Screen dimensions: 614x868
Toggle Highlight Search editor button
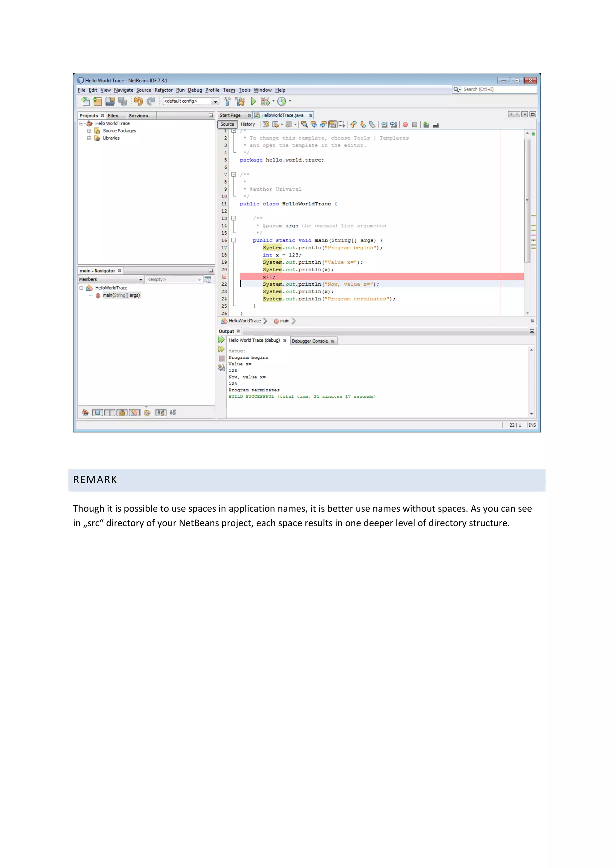pyautogui.click(x=333, y=124)
